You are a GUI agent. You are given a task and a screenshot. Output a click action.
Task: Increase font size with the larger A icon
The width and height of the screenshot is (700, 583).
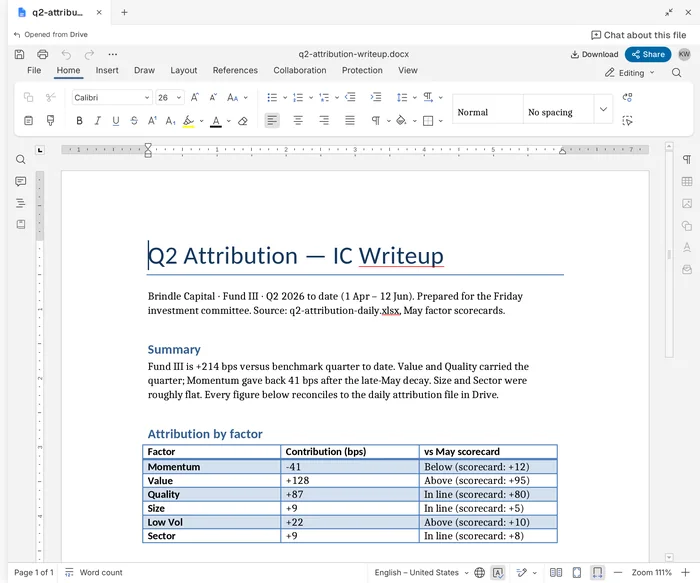pyautogui.click(x=195, y=97)
